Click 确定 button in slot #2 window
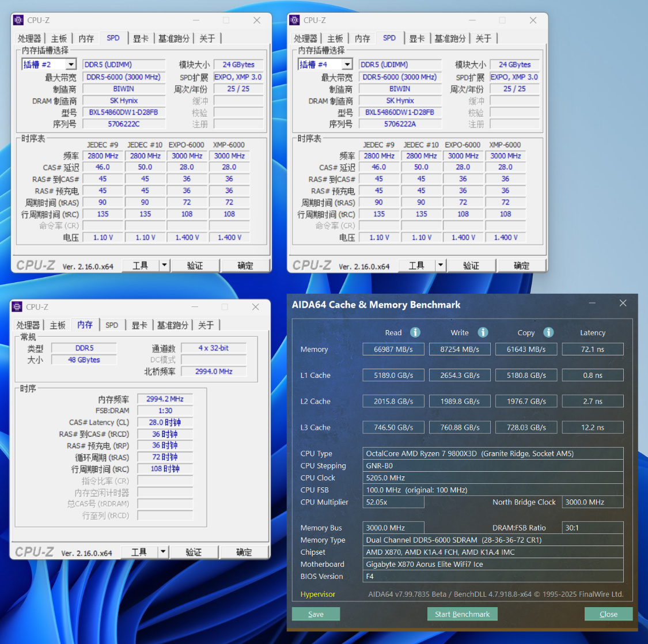This screenshot has width=648, height=644. [x=245, y=266]
